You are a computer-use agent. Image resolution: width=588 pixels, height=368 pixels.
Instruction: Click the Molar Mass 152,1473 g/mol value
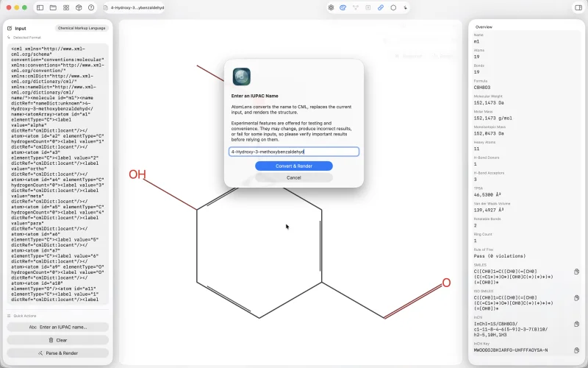pyautogui.click(x=492, y=118)
